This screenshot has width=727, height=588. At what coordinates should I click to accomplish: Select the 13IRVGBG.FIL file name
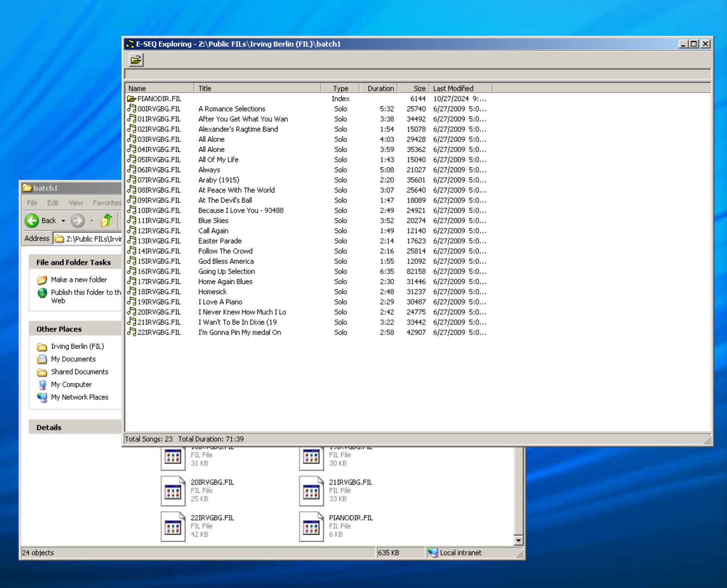(x=159, y=241)
